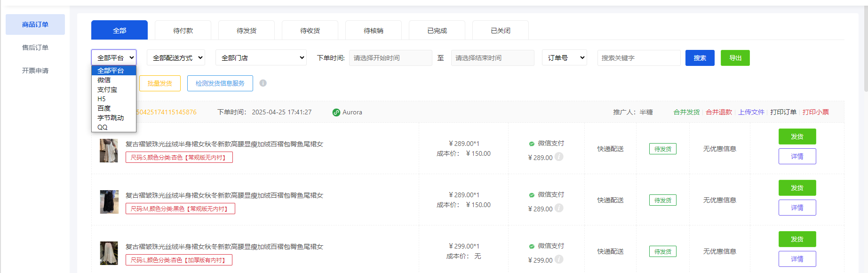Expand the 全部配送方式 dropdown

click(x=176, y=58)
